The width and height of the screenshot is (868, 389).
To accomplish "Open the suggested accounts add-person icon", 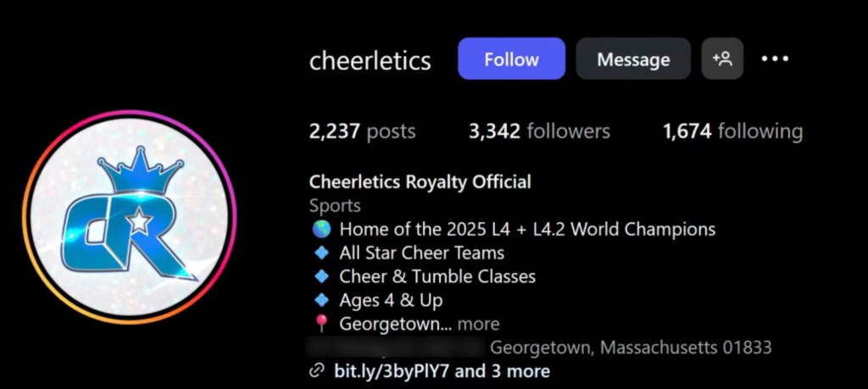I will (x=722, y=58).
